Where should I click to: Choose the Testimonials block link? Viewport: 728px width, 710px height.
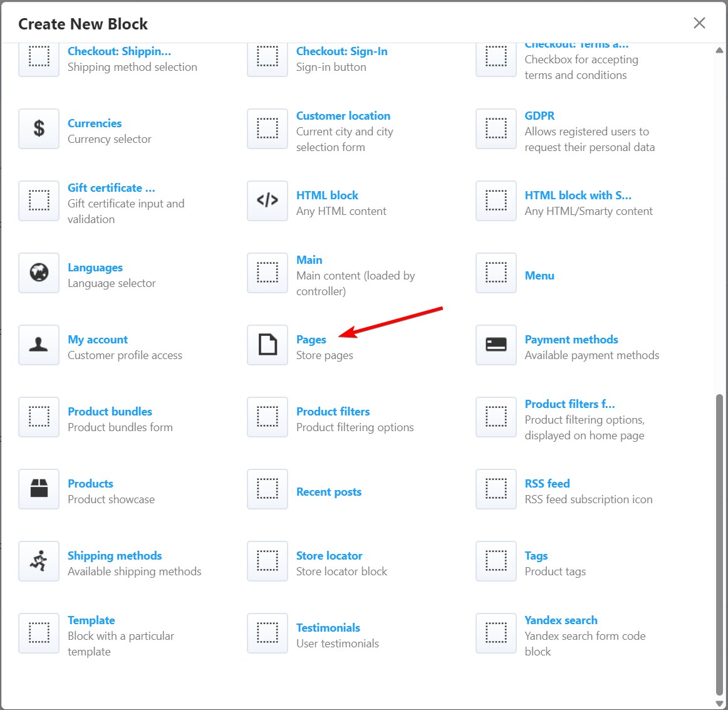(x=328, y=628)
